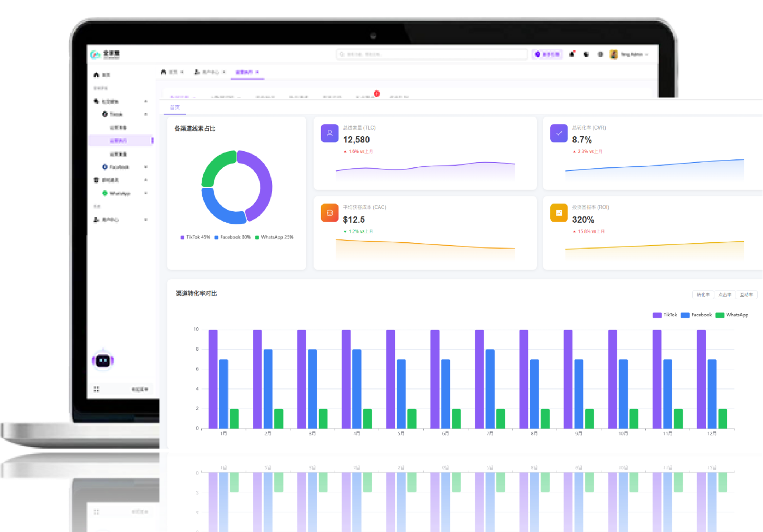Viewport: 763px width, 532px height.
Task: Toggle WhatsApp series in bar chart legend
Action: pos(732,315)
